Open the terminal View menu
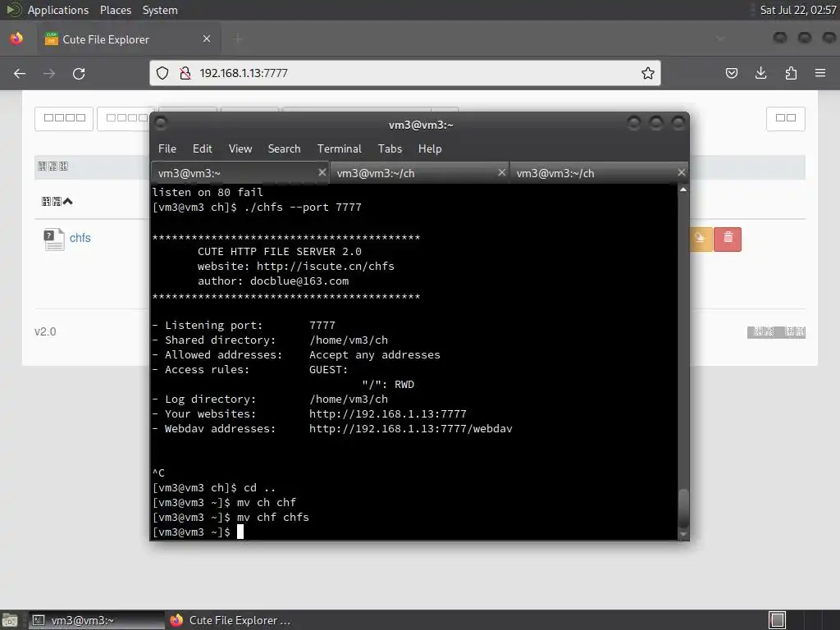 [x=240, y=149]
